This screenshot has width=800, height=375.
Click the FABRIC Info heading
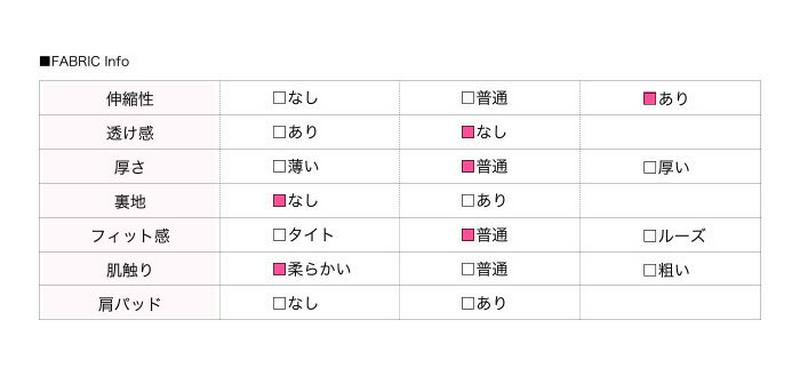point(85,62)
